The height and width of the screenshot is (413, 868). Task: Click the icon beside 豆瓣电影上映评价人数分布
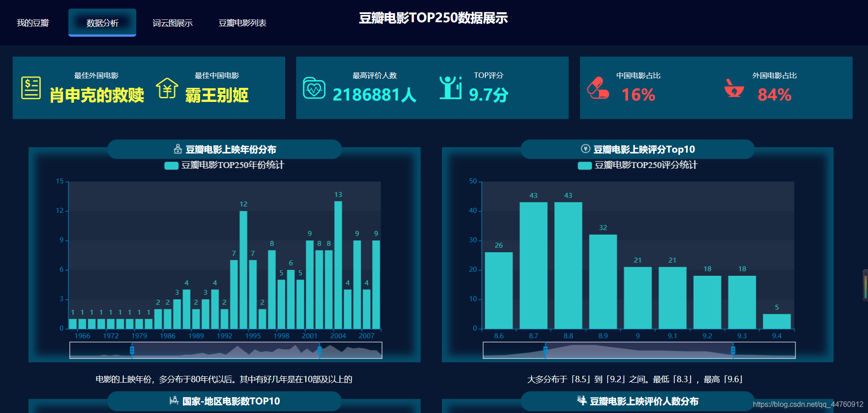coord(582,400)
